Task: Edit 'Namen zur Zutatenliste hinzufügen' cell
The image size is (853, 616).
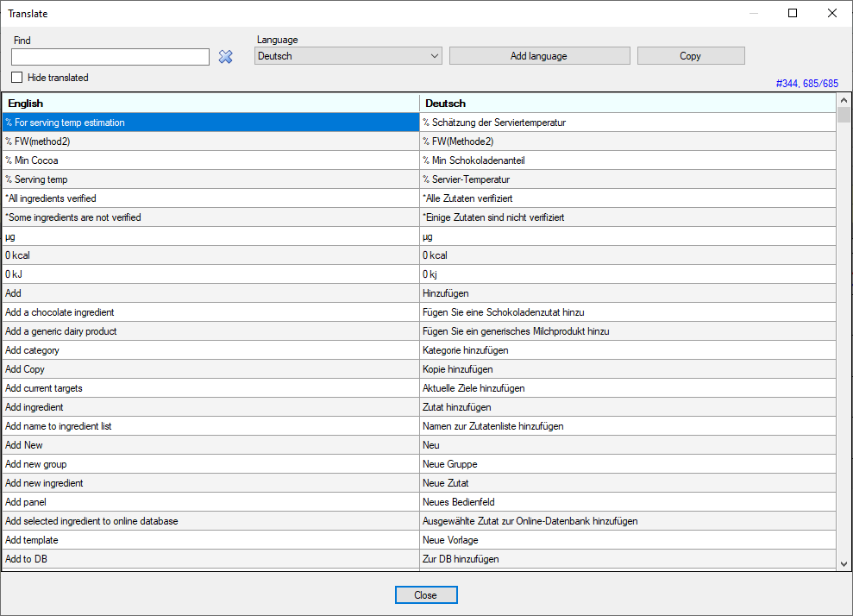Action: pos(628,426)
